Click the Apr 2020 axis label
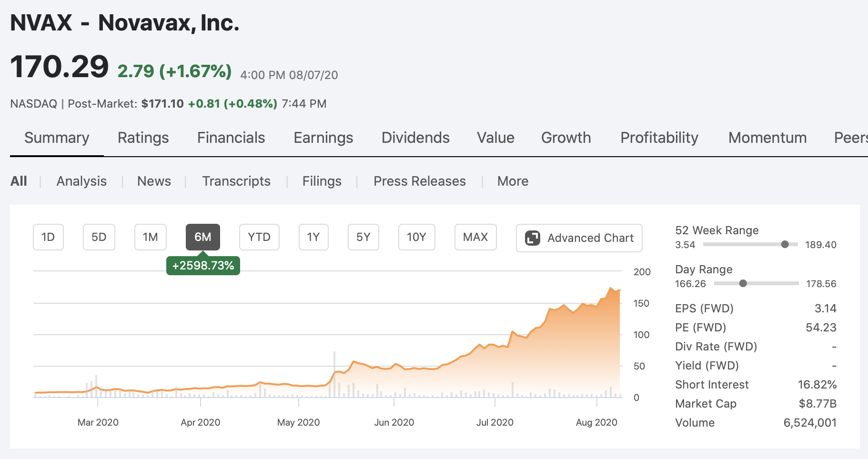Viewport: 868px width, 459px height. (201, 422)
